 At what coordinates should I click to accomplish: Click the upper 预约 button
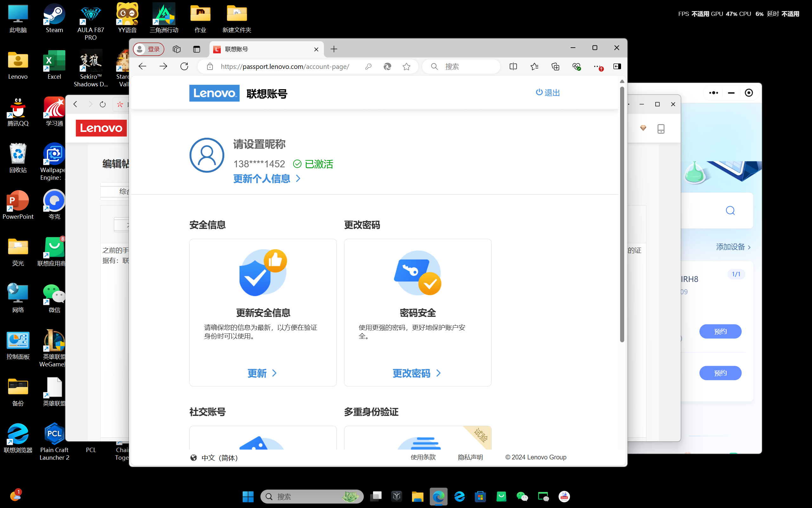click(x=720, y=331)
